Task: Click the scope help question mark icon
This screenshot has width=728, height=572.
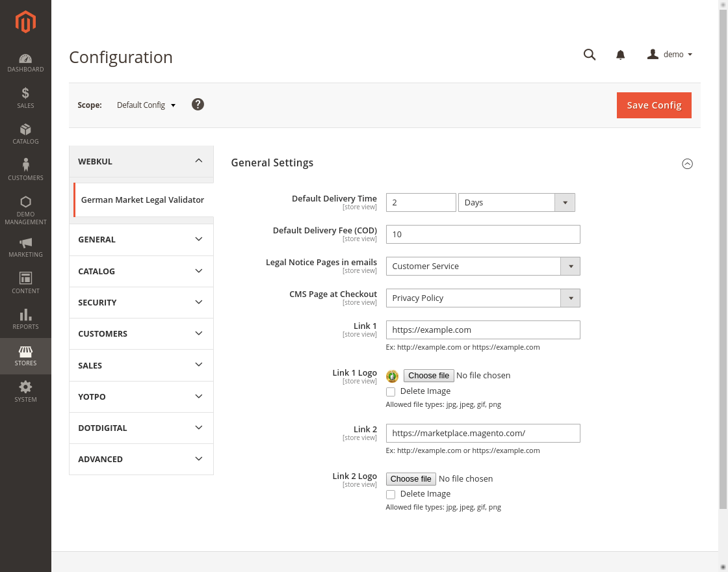Action: 198,105
